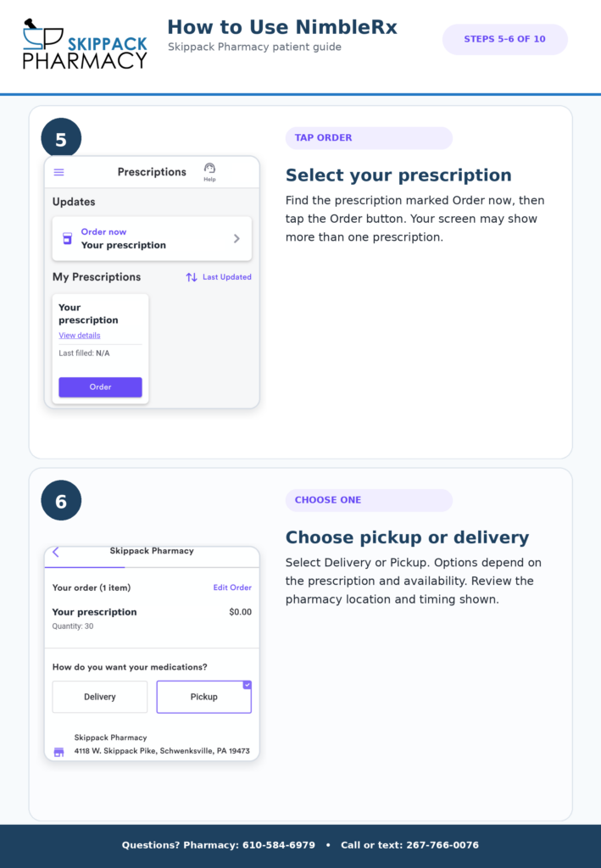Click the step 6 number circle

coord(61,500)
